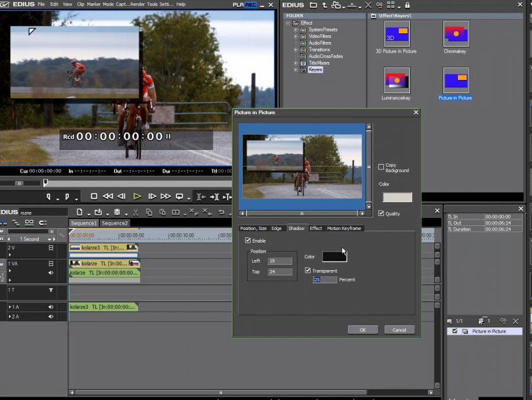Click the Chromakey effect icon

click(x=456, y=33)
